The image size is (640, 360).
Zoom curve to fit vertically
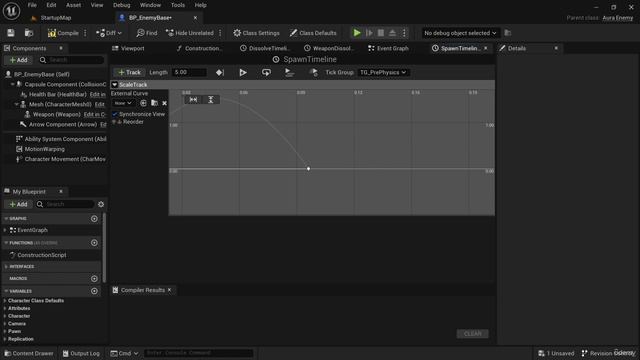point(211,100)
